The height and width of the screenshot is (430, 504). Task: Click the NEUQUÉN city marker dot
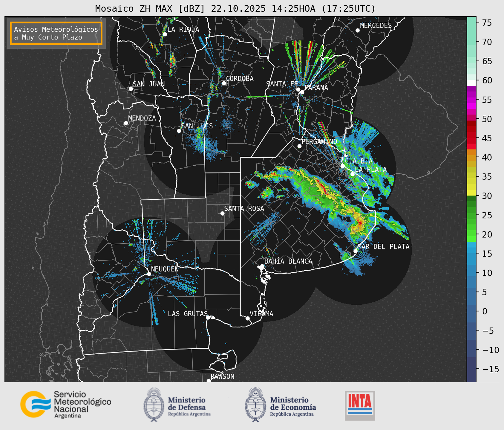(x=149, y=274)
